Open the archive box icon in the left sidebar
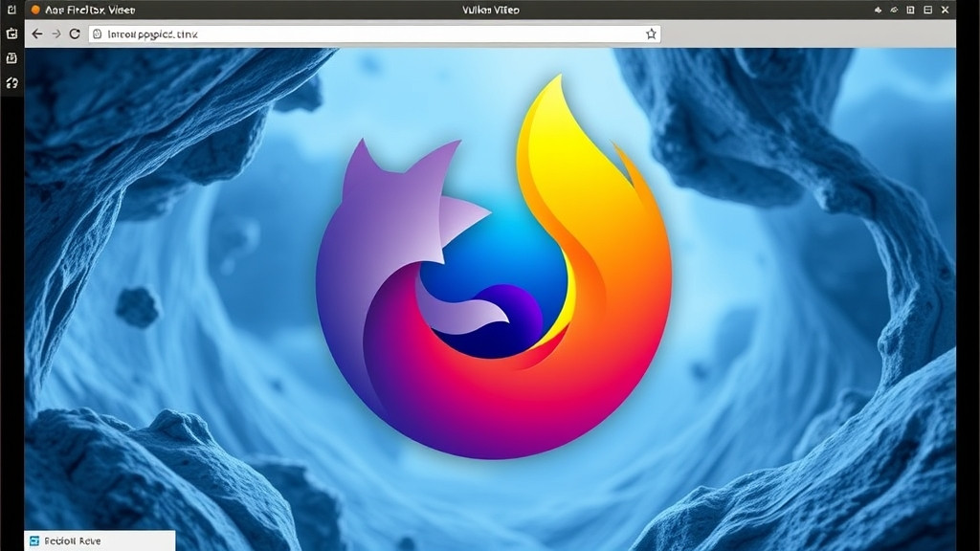 (11, 58)
